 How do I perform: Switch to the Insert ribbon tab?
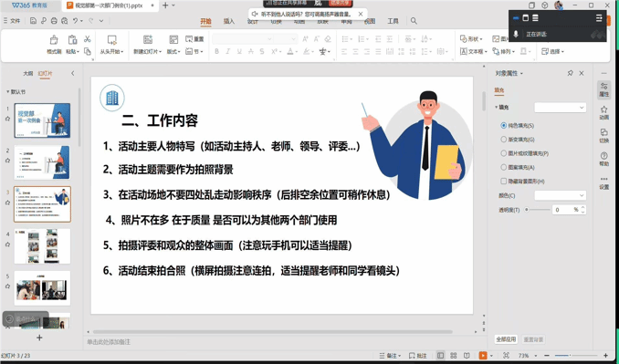coord(229,21)
